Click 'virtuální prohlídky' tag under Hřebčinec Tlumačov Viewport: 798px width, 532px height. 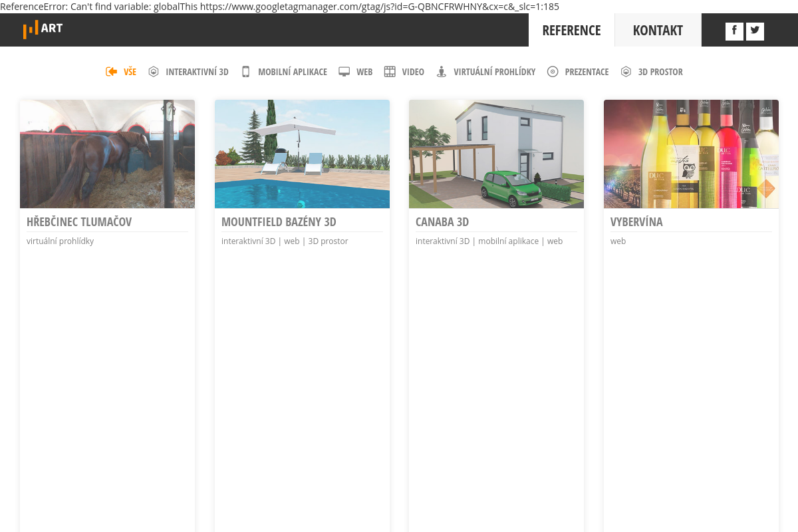pos(61,241)
